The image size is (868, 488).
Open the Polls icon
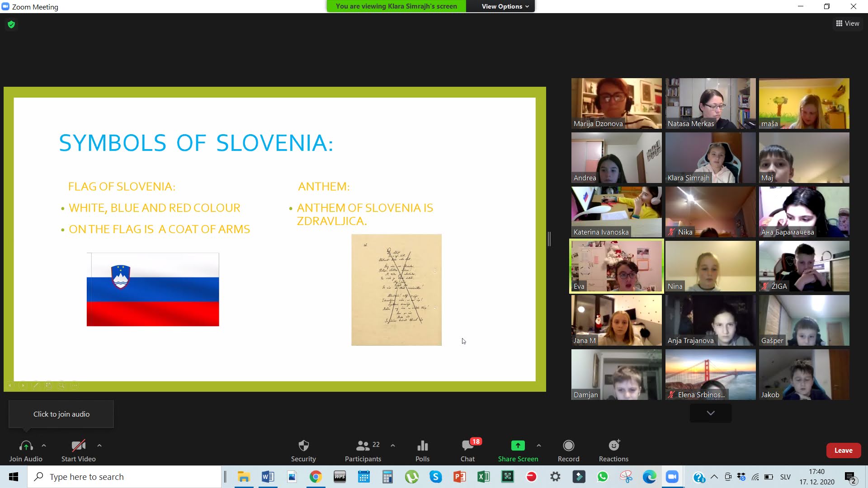[422, 450]
